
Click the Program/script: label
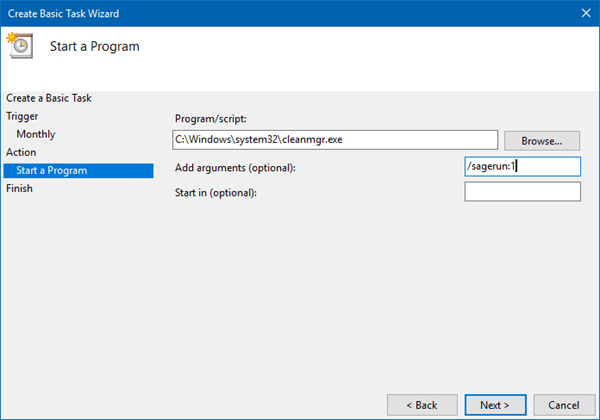[x=211, y=119]
